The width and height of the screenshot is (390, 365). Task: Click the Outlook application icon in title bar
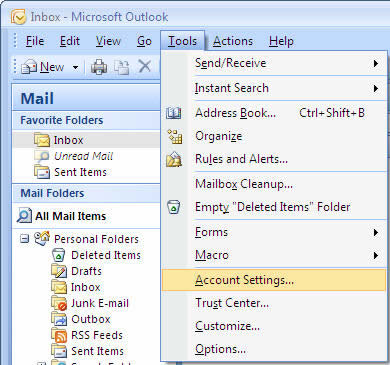pyautogui.click(x=18, y=16)
